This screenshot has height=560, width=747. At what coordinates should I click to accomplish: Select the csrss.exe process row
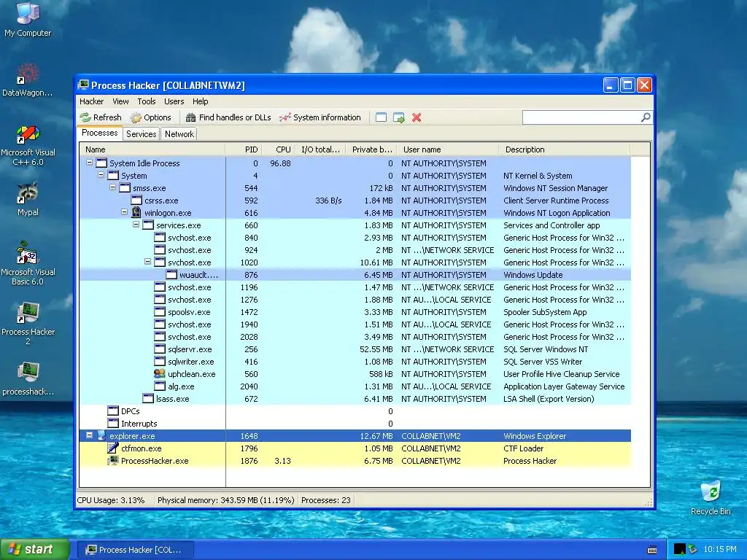click(x=355, y=201)
